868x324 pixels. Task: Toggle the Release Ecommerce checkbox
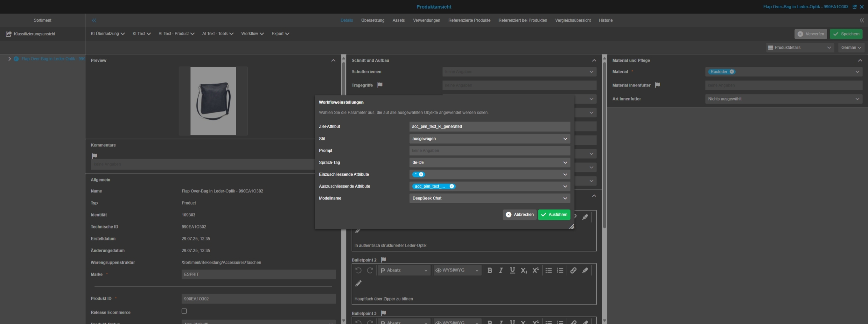tap(184, 311)
